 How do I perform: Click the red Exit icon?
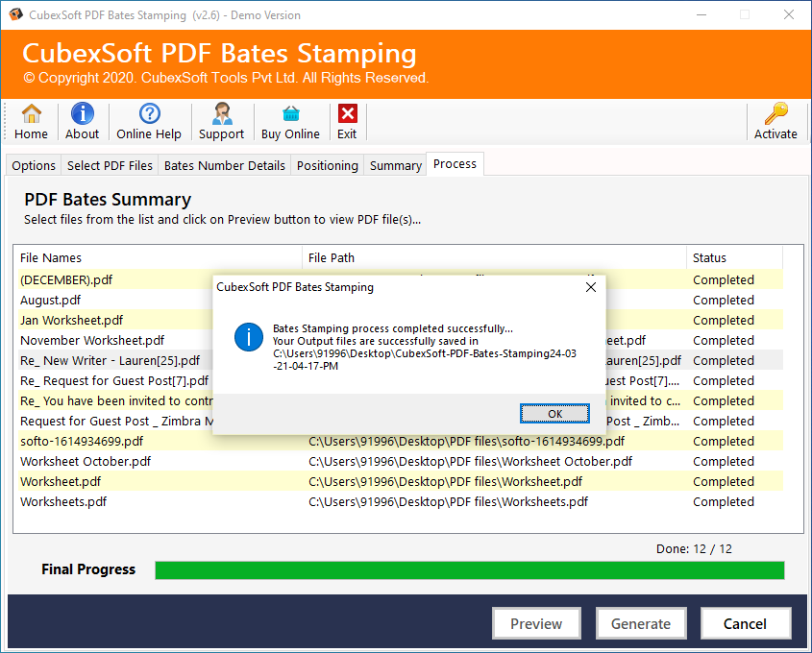tap(347, 115)
